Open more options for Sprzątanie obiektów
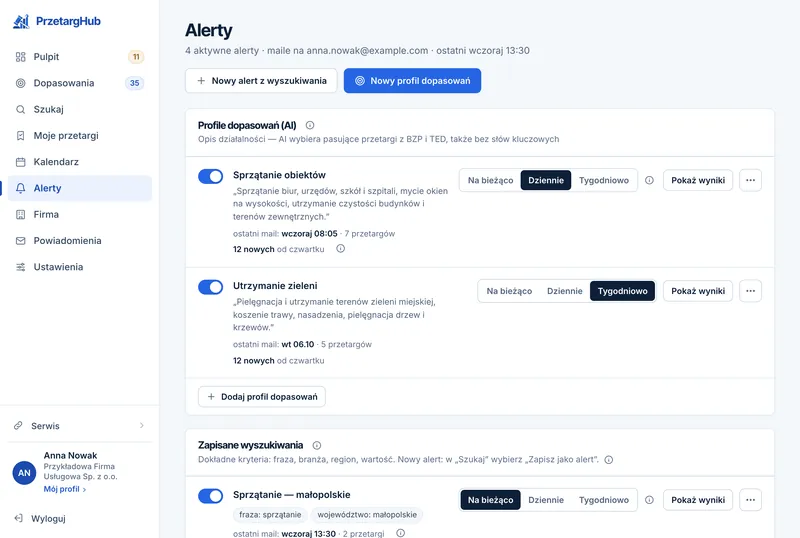This screenshot has height=538, width=800. 751,180
